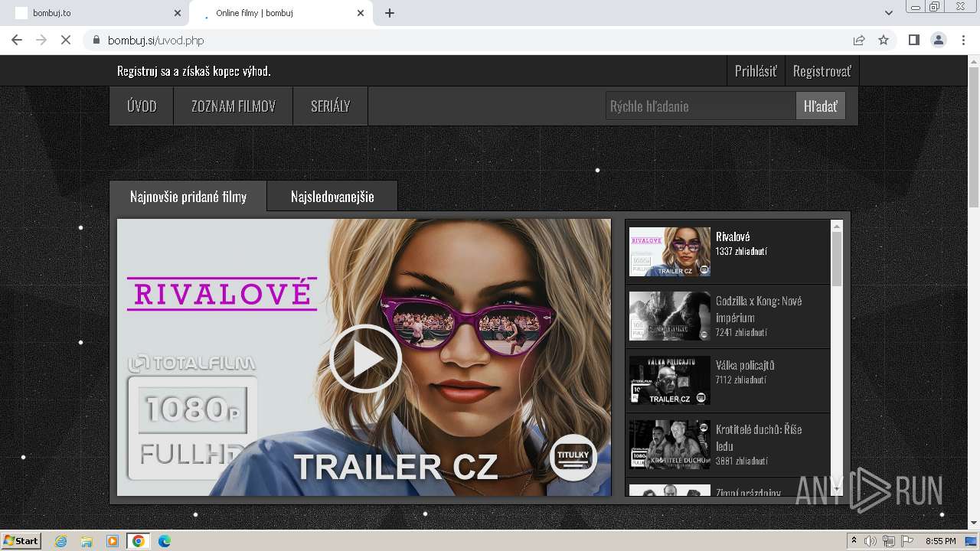980x551 pixels.
Task: Open the Rivalové thumbnail in list
Action: tap(670, 252)
